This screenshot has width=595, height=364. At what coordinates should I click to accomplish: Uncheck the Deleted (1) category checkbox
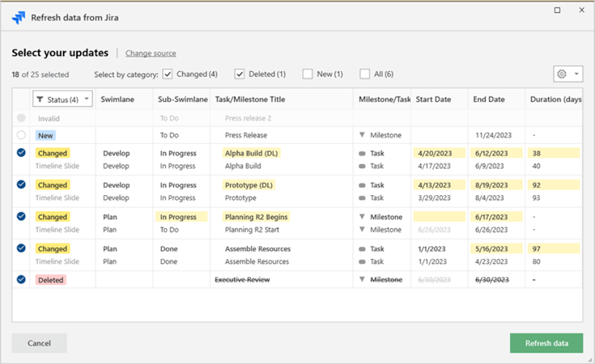coord(239,74)
